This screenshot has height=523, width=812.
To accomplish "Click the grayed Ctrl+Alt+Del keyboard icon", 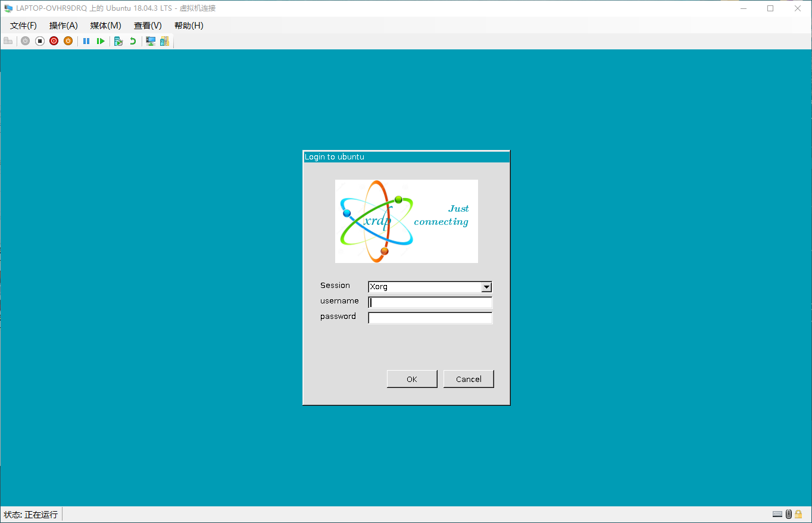I will point(8,41).
